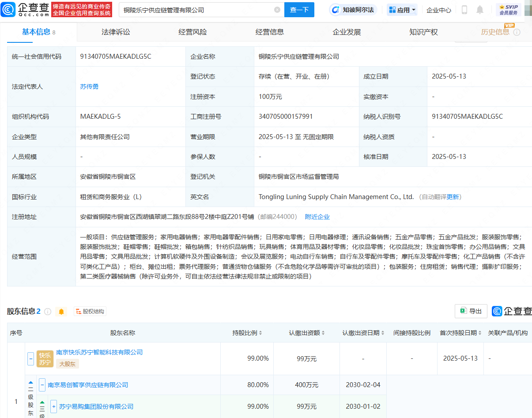Open the mobile phone app icon
This screenshot has height=418, width=532.
464,10
